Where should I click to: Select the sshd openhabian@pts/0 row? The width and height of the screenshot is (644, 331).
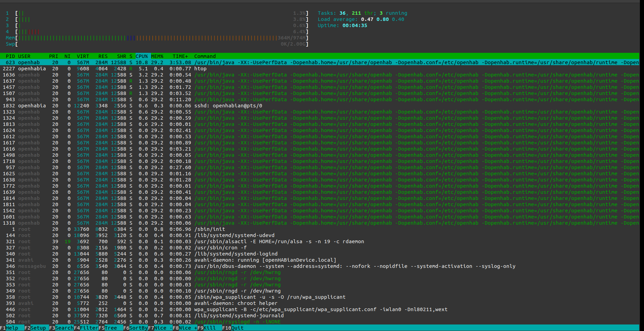[x=320, y=106]
